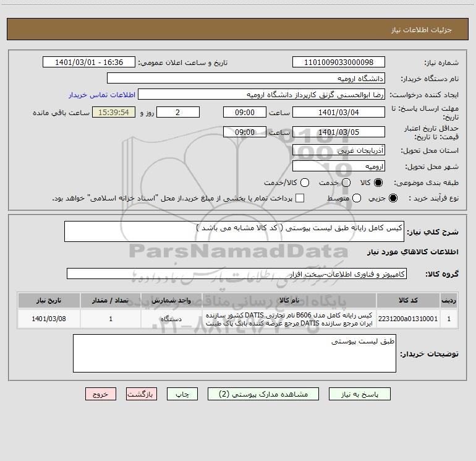
Task: Choose متوسط purchase process type
Action: tap(357, 198)
